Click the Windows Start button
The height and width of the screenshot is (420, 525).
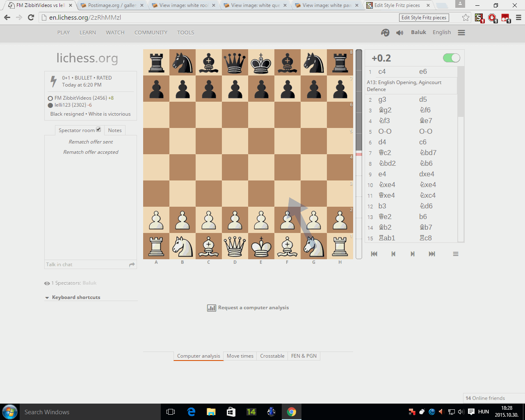click(x=10, y=412)
